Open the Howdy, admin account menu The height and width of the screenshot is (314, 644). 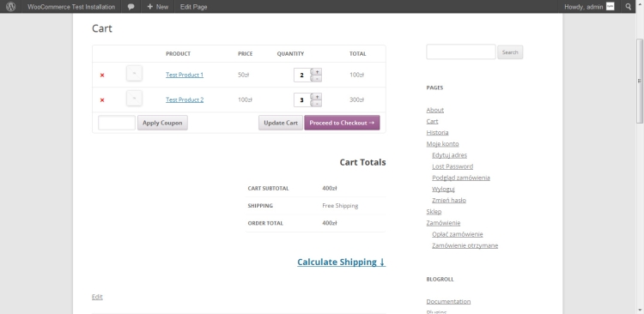click(x=584, y=7)
